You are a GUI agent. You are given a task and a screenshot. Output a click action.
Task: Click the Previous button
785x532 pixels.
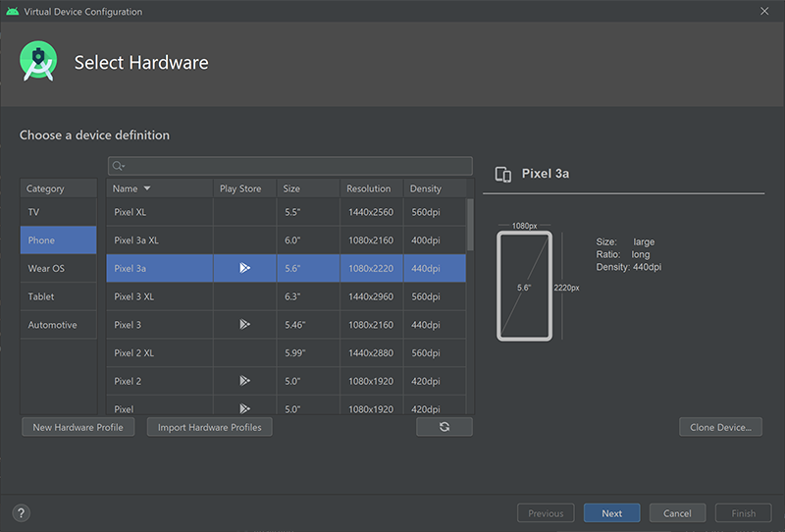pos(546,513)
